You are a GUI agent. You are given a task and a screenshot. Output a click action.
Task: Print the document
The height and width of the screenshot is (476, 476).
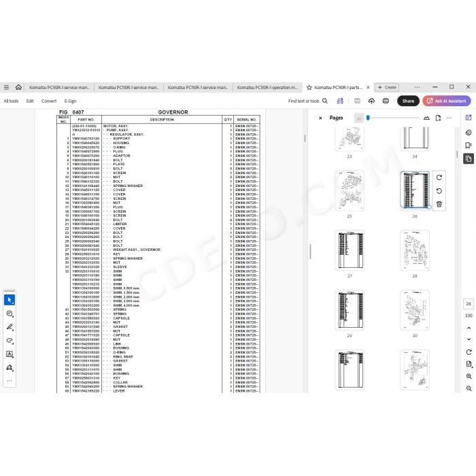tap(386, 101)
